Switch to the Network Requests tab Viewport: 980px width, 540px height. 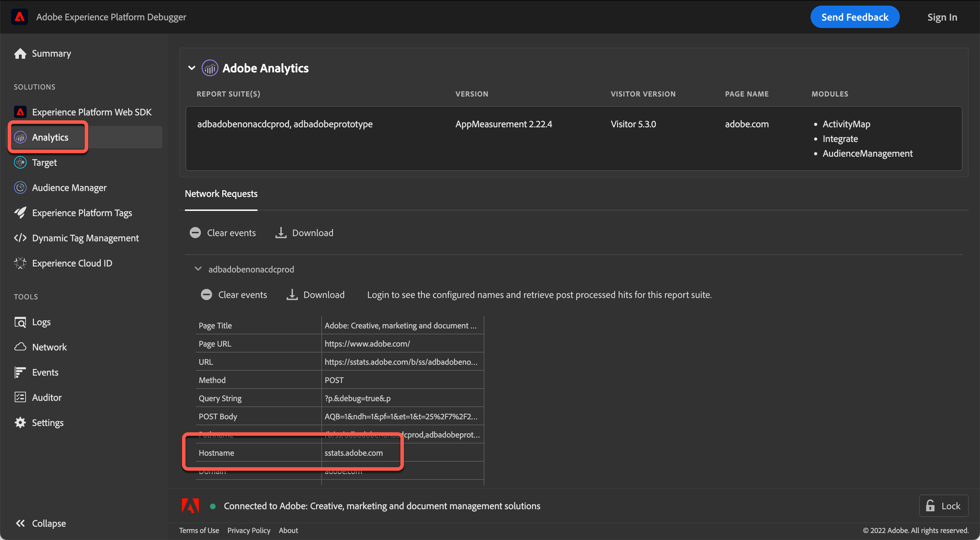pos(221,194)
